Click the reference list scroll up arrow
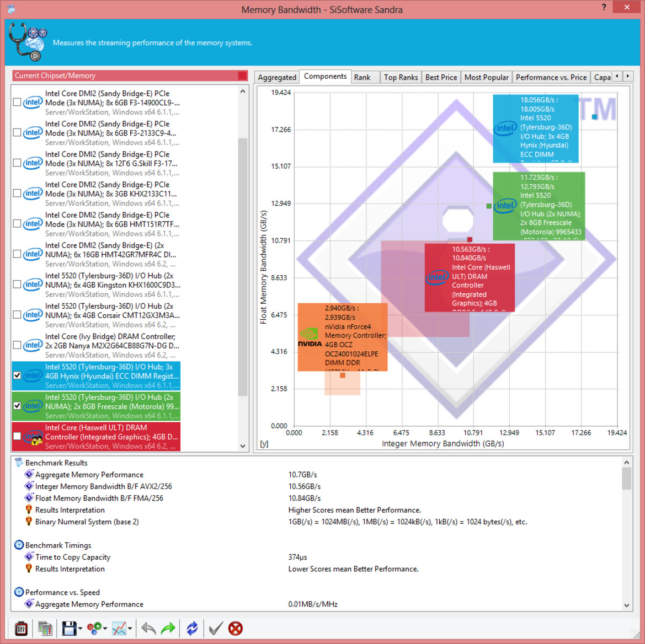Viewport: 645px width, 644px height. pyautogui.click(x=243, y=91)
